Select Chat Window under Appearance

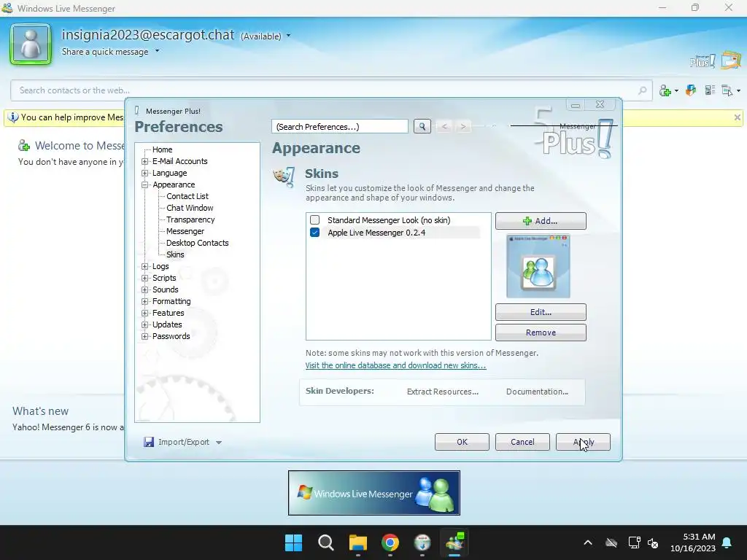tap(190, 208)
